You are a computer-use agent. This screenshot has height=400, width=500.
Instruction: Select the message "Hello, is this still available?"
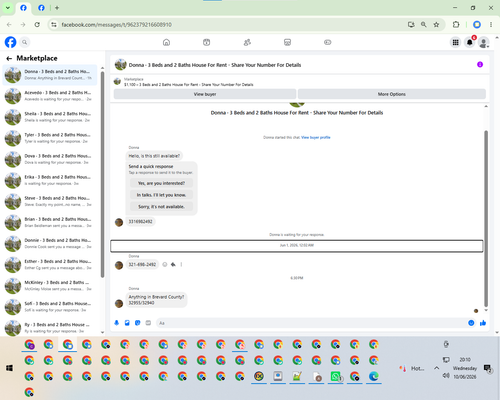point(154,156)
